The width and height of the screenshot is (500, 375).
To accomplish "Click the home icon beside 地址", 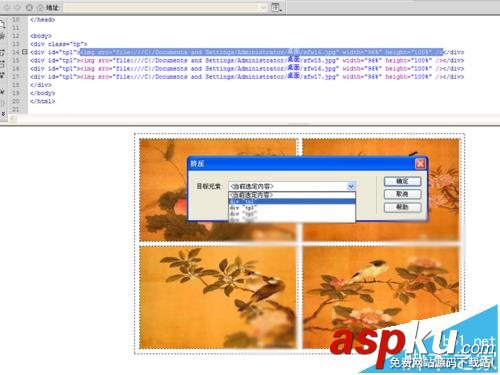I will [x=40, y=7].
